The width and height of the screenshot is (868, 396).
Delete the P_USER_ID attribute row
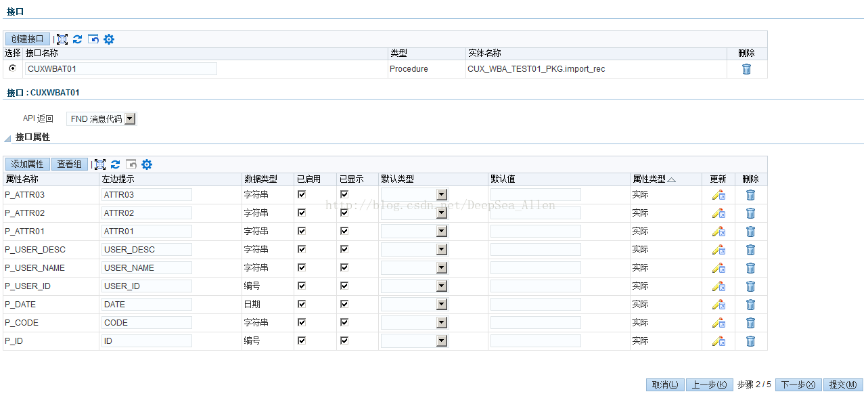click(750, 286)
